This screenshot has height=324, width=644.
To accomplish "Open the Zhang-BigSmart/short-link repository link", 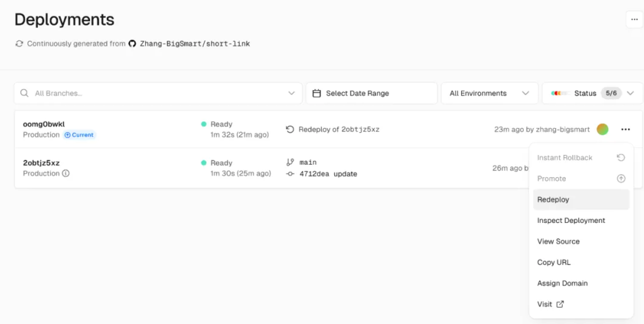I will (x=195, y=44).
